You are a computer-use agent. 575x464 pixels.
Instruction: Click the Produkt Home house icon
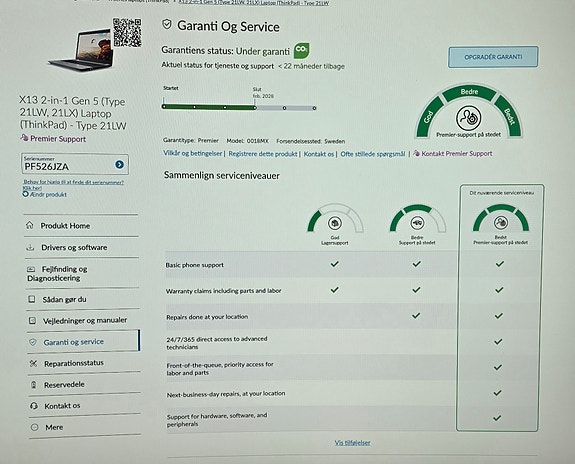pyautogui.click(x=30, y=225)
